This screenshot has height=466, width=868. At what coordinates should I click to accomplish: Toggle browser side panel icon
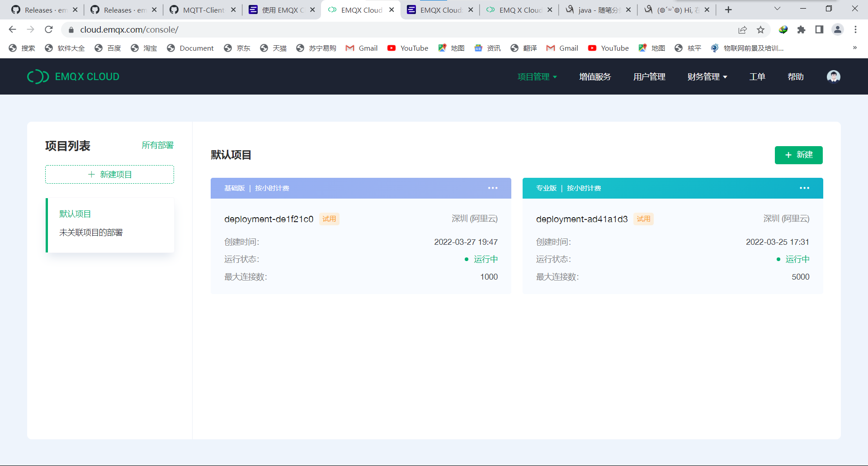(x=819, y=29)
